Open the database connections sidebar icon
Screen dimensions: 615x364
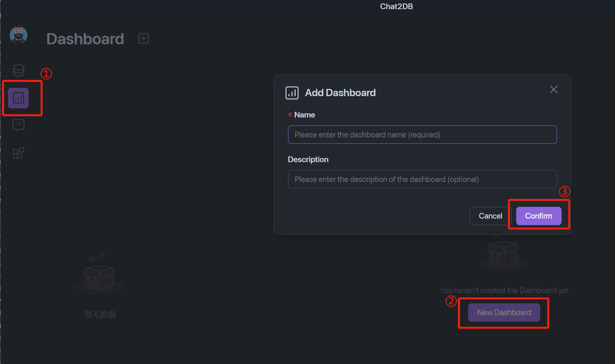pyautogui.click(x=18, y=70)
